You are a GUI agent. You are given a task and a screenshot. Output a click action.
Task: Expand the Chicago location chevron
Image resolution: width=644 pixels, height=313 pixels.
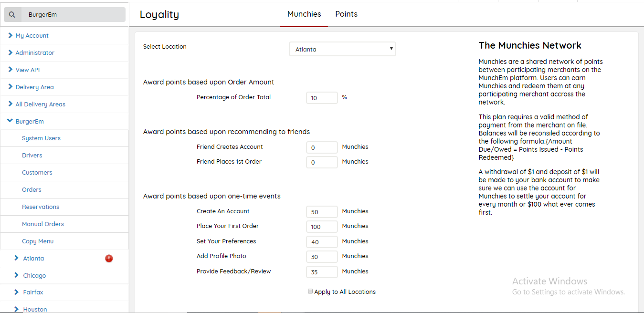(x=17, y=276)
